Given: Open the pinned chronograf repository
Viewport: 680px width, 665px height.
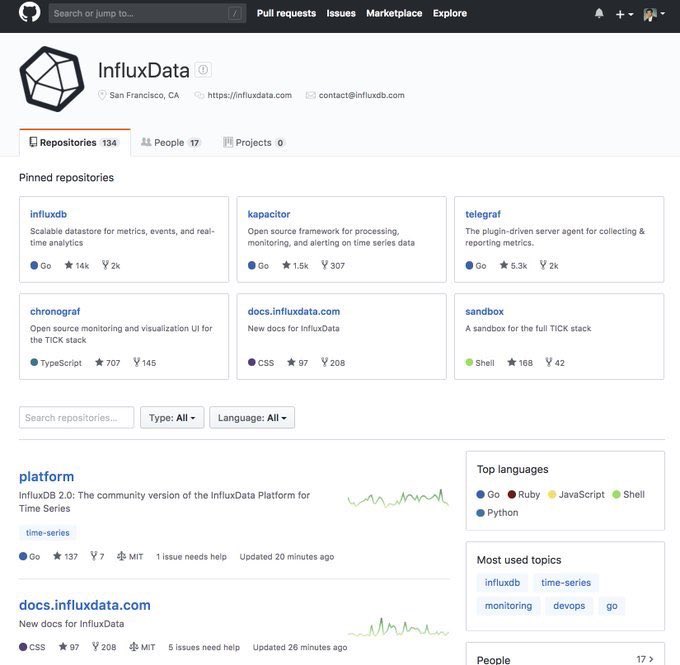Looking at the screenshot, I should tap(55, 311).
